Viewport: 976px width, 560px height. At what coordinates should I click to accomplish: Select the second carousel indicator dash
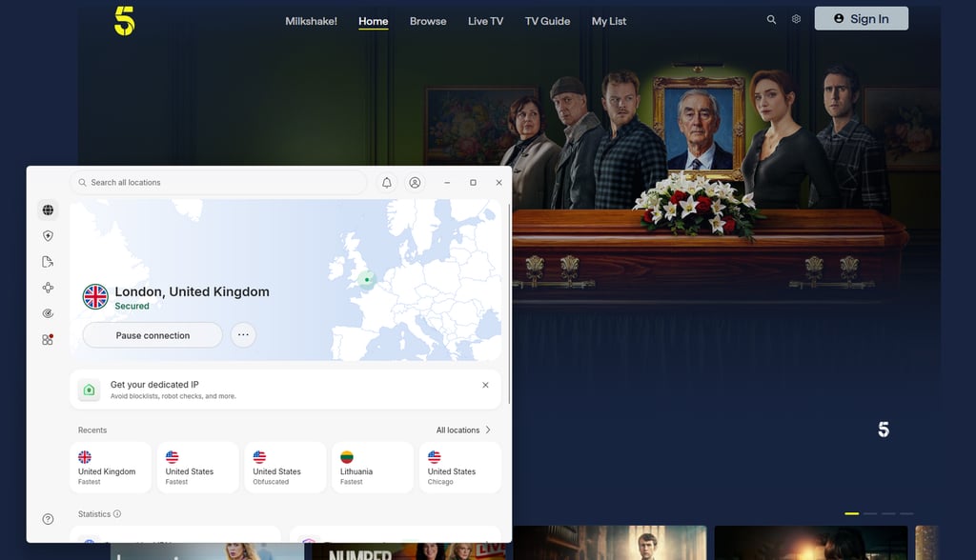[870, 514]
